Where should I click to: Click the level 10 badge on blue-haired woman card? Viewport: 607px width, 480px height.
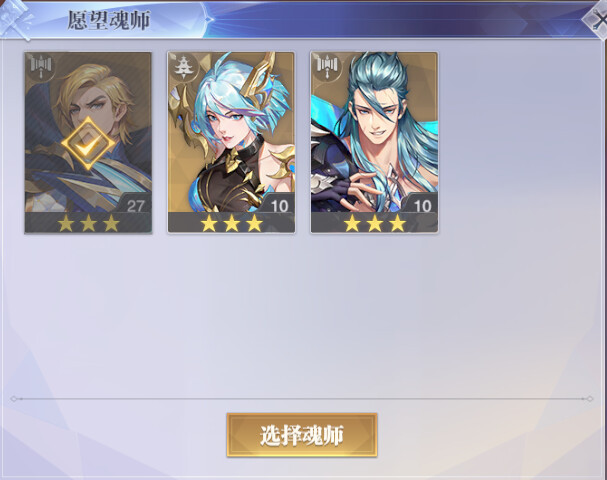[x=279, y=205]
